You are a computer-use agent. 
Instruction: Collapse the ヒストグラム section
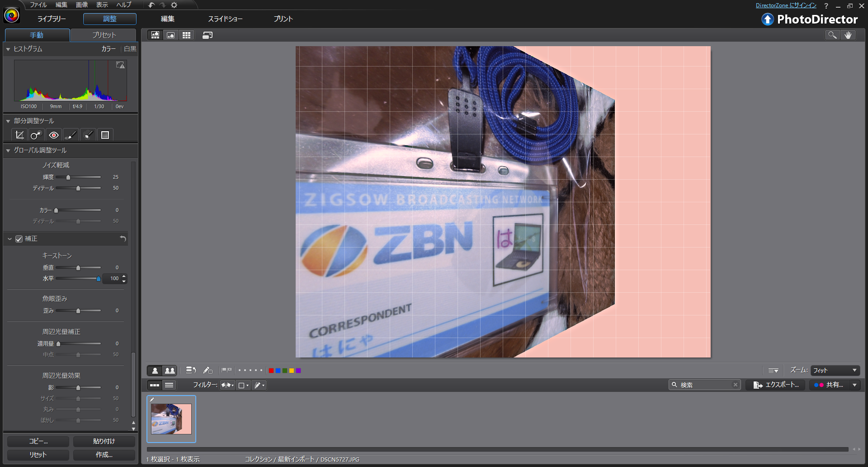(x=8, y=49)
